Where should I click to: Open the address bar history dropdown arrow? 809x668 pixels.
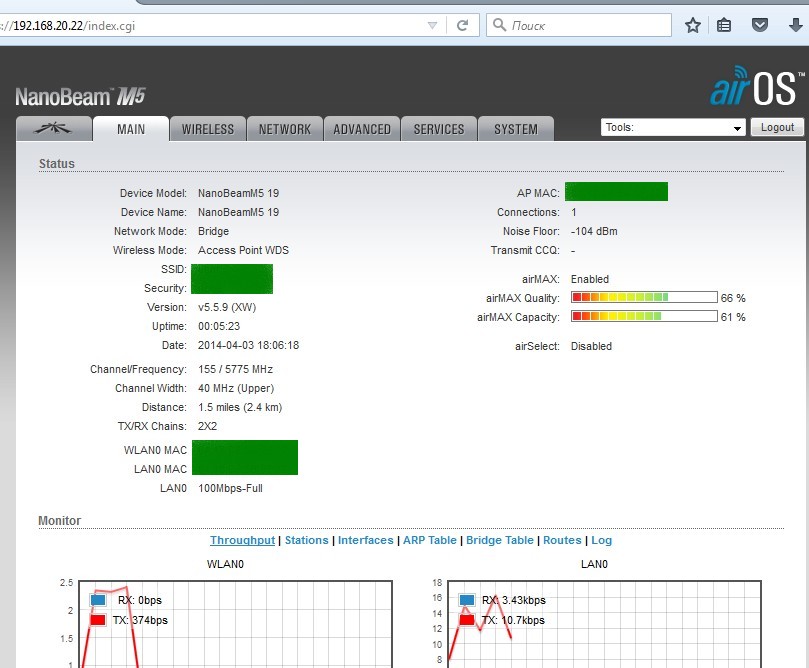(x=432, y=25)
